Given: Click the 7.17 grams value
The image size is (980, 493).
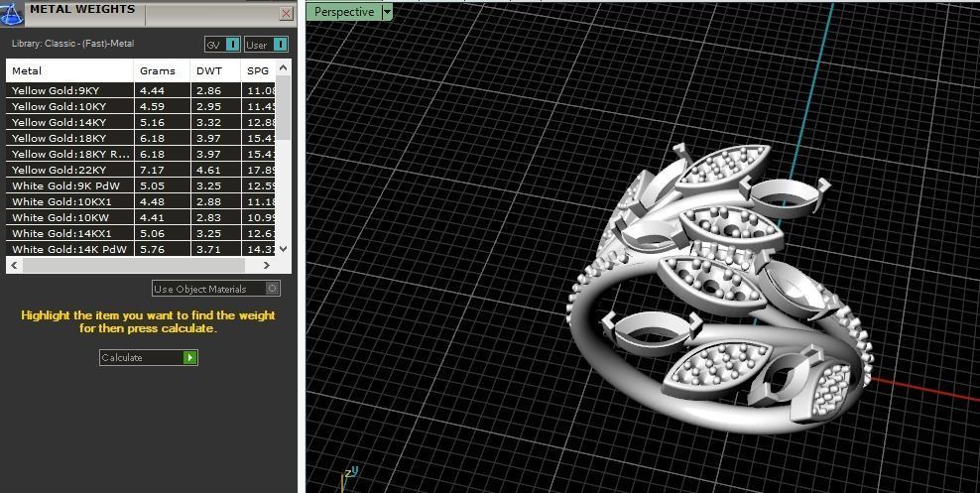Looking at the screenshot, I should (152, 170).
